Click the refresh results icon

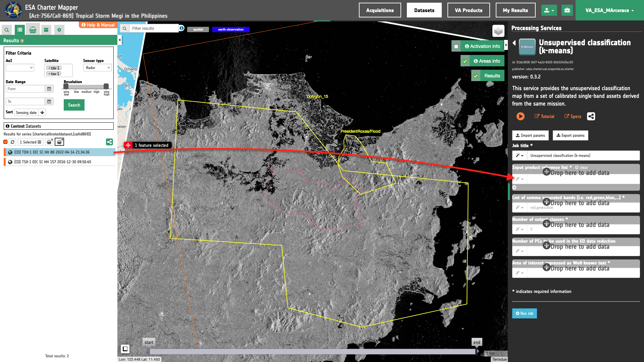click(12, 142)
